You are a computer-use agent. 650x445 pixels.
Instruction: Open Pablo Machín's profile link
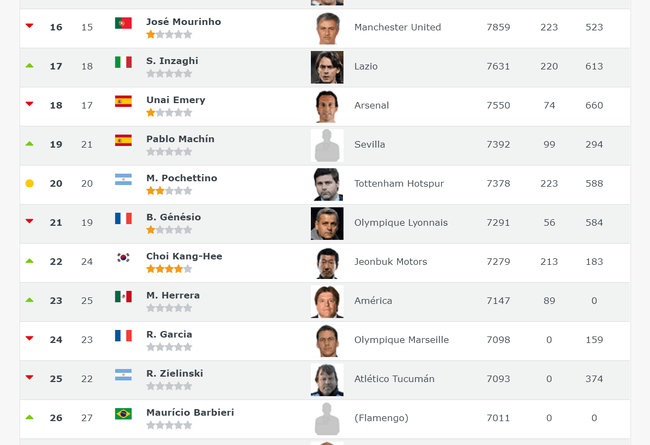(180, 139)
